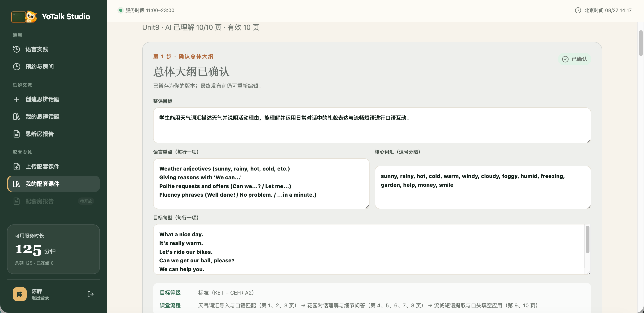This screenshot has width=644, height=313.
Task: Click 退出登录 under 陈胖
Action: pyautogui.click(x=40, y=298)
